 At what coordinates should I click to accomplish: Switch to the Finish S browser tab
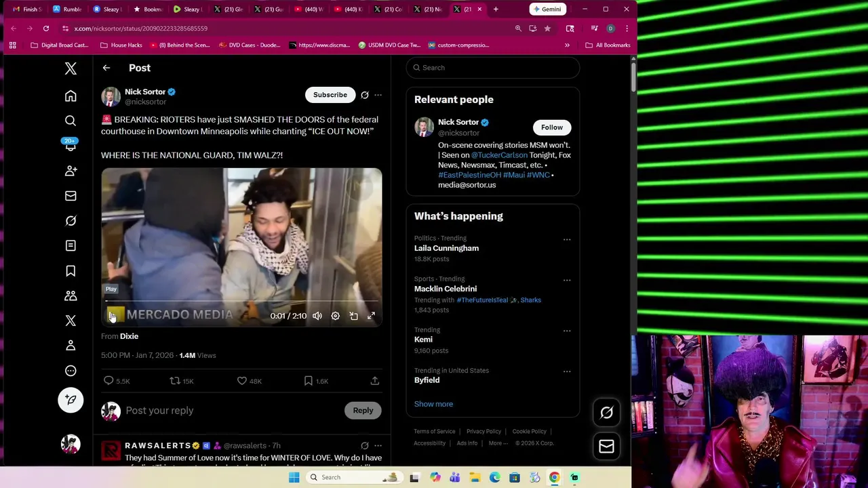(27, 9)
